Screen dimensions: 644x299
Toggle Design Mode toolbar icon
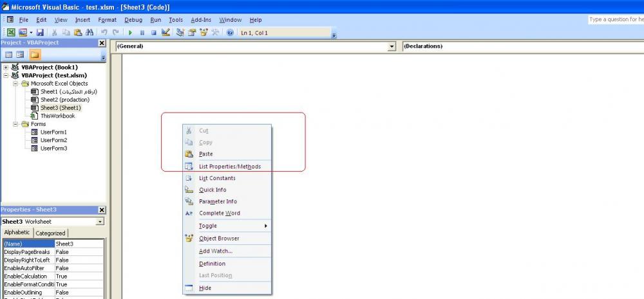point(166,32)
